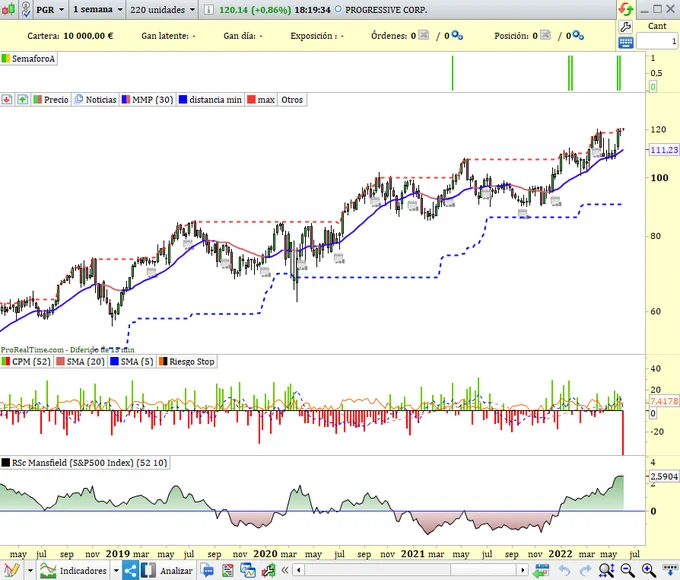Click the Indicadores button

[74, 570]
